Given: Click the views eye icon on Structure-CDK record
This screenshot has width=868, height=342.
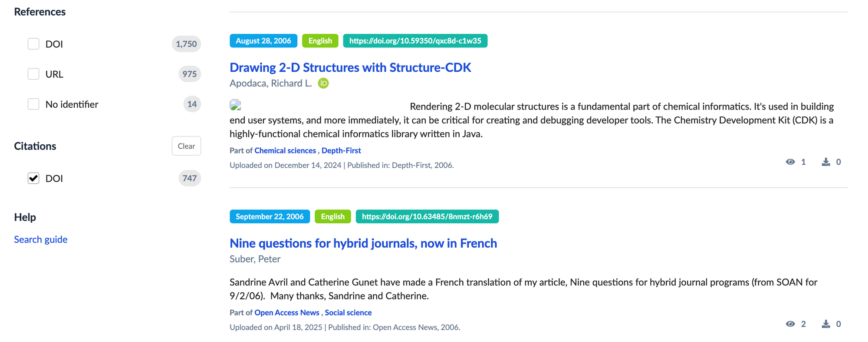Looking at the screenshot, I should (x=790, y=162).
